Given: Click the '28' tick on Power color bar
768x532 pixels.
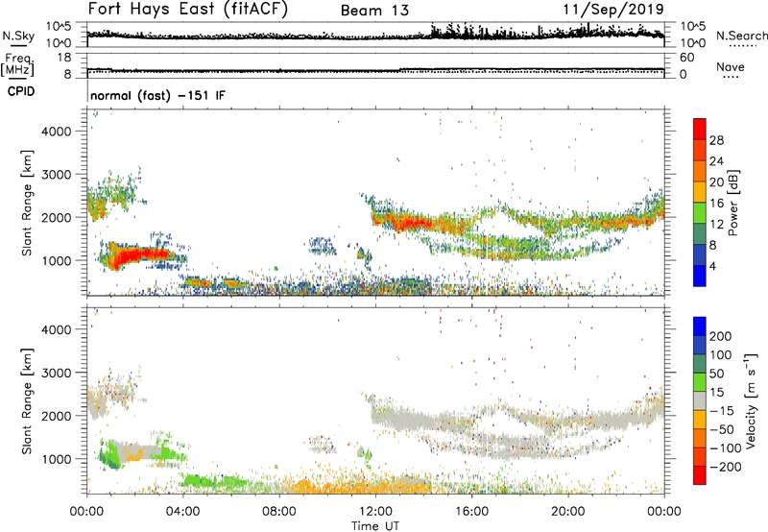Looking at the screenshot, I should (x=716, y=140).
